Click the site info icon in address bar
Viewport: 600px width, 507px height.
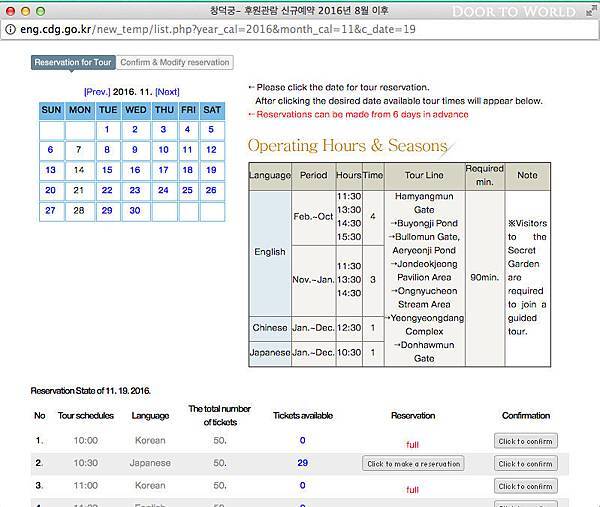click(10, 29)
